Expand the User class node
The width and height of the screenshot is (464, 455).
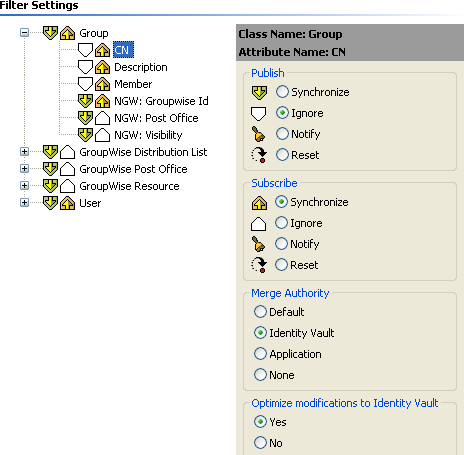click(x=24, y=203)
